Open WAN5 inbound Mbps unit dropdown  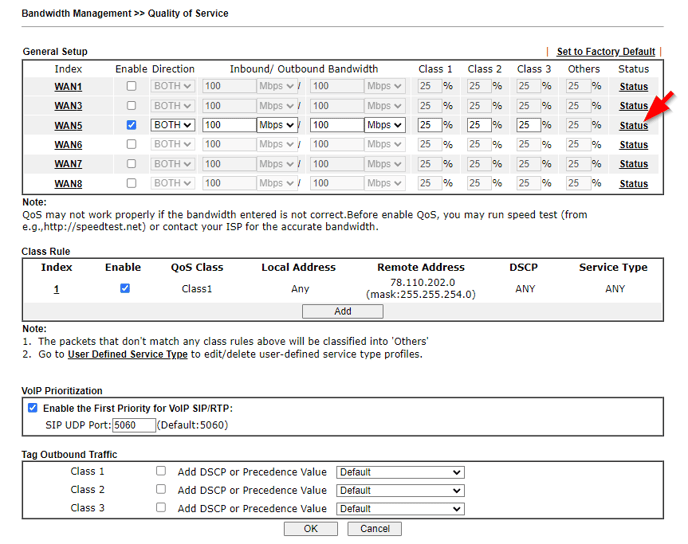click(x=277, y=125)
